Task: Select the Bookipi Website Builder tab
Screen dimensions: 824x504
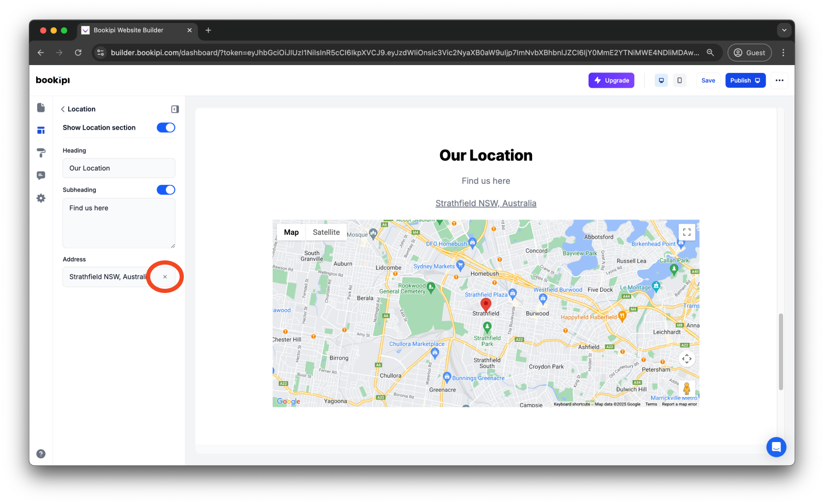Action: click(x=138, y=30)
